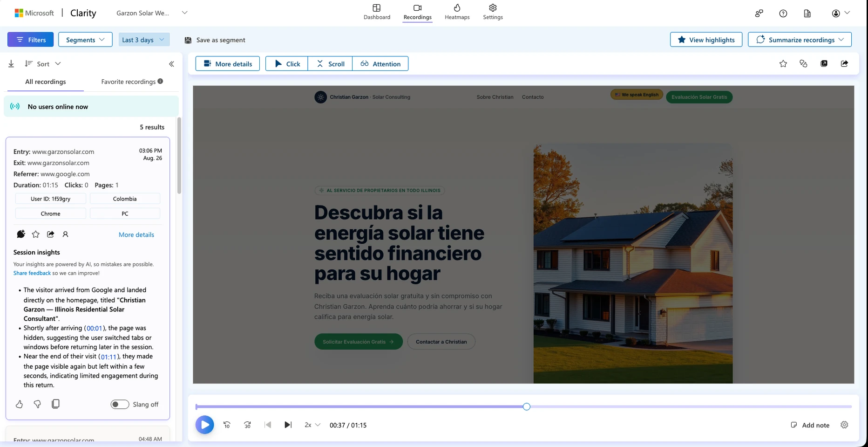Open the help question mark icon
Viewport: 868px width, 447px height.
(783, 13)
